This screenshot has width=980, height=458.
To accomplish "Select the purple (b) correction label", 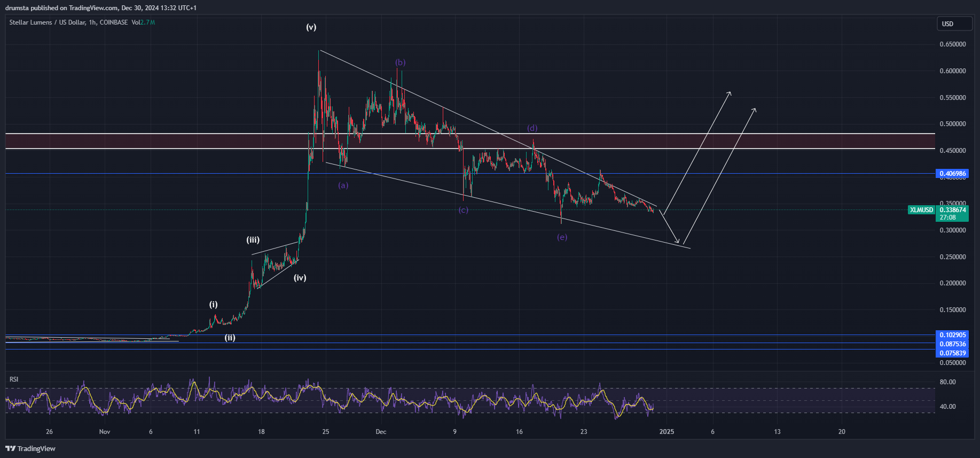I will [401, 63].
